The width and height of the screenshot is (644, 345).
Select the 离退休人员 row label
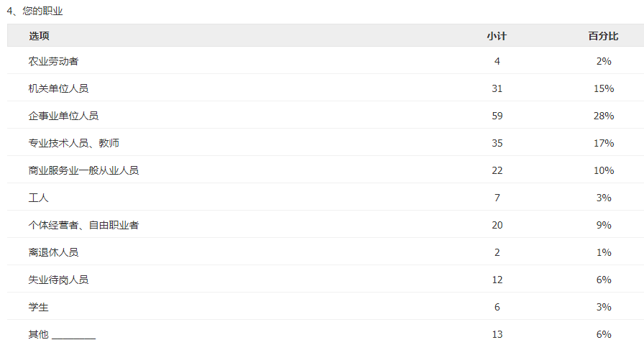(53, 252)
